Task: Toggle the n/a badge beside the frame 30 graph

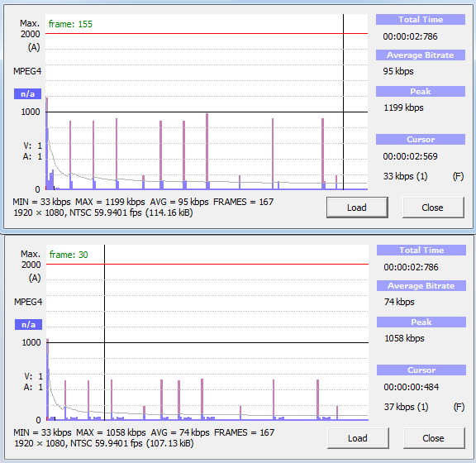Action: pos(29,324)
